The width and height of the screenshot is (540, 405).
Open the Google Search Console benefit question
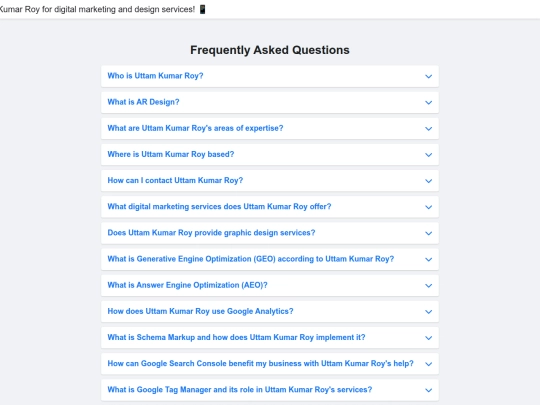click(x=270, y=364)
